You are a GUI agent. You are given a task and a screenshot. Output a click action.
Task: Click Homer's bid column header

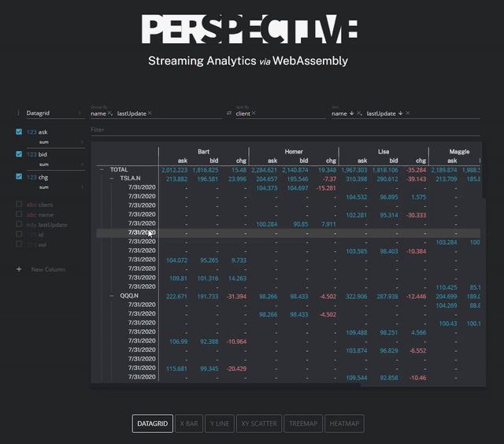click(304, 161)
